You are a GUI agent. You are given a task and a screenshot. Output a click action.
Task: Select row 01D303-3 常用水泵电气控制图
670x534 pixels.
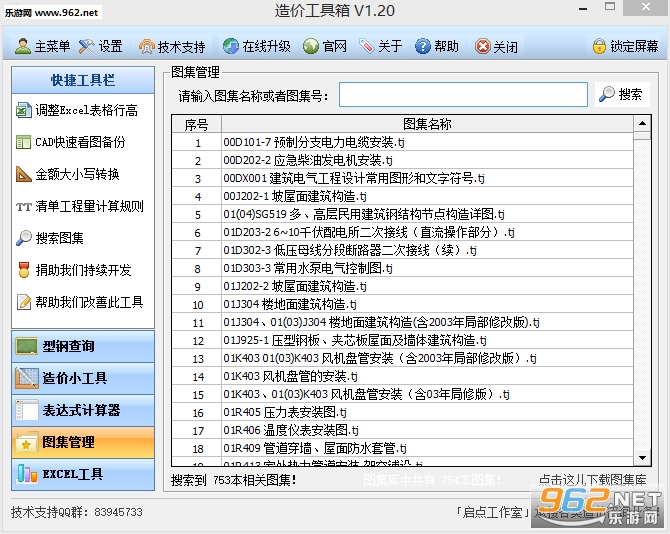pos(403,268)
